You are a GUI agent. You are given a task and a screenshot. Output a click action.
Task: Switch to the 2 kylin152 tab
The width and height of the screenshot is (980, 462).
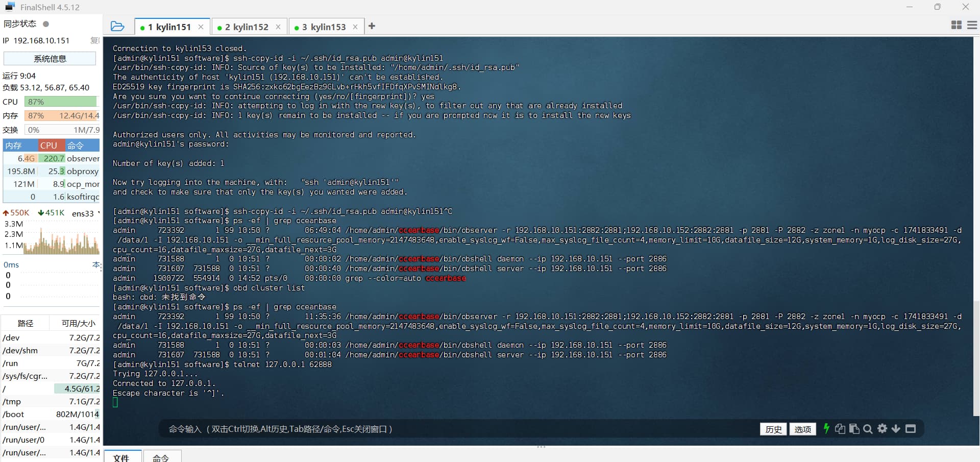[249, 27]
